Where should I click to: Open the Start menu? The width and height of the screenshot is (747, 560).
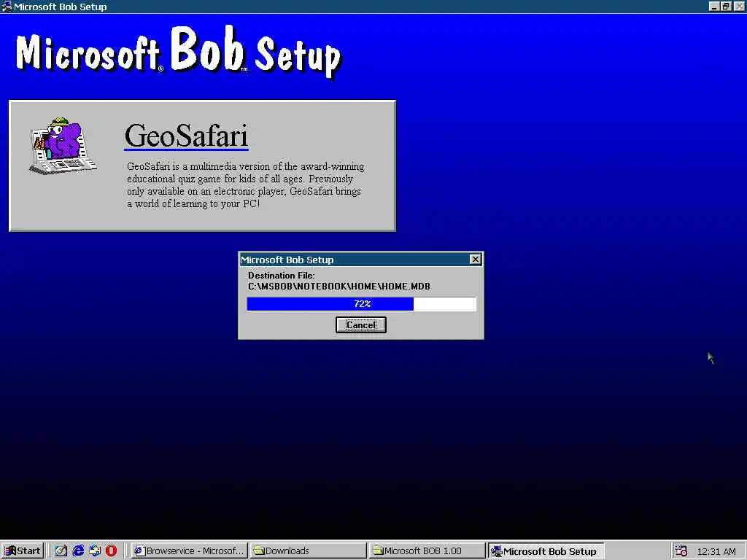coord(23,551)
